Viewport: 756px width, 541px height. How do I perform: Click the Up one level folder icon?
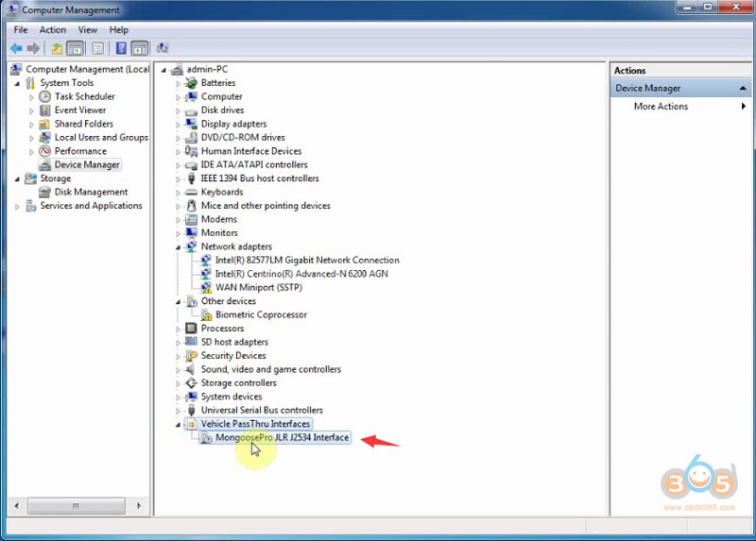(57, 48)
